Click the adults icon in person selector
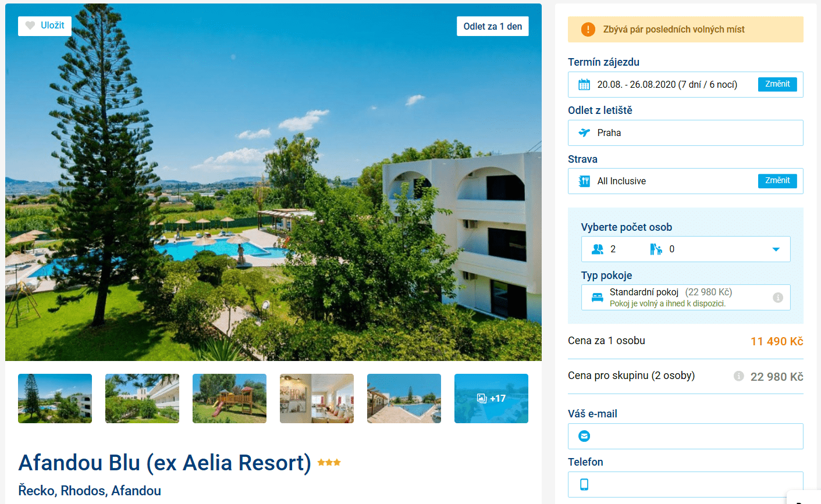821x504 pixels. 598,249
